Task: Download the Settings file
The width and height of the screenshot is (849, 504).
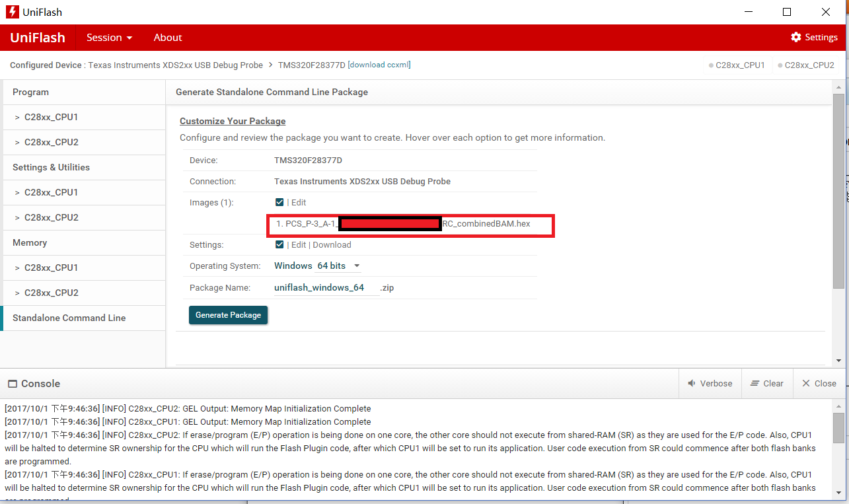Action: tap(332, 245)
